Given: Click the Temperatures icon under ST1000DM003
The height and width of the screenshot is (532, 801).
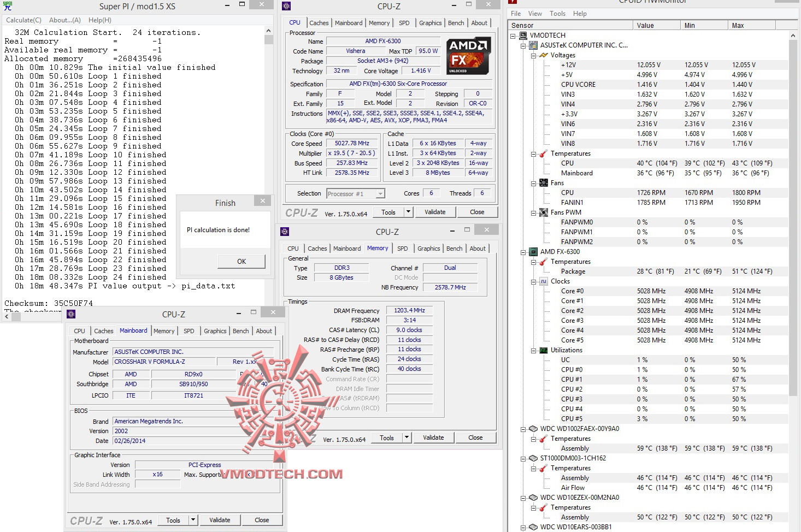Looking at the screenshot, I should (x=544, y=468).
